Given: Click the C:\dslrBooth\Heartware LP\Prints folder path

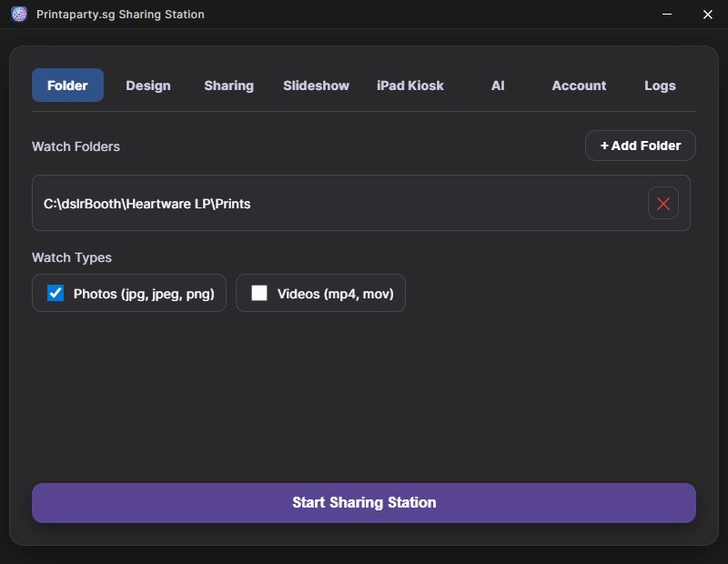Looking at the screenshot, I should point(147,204).
